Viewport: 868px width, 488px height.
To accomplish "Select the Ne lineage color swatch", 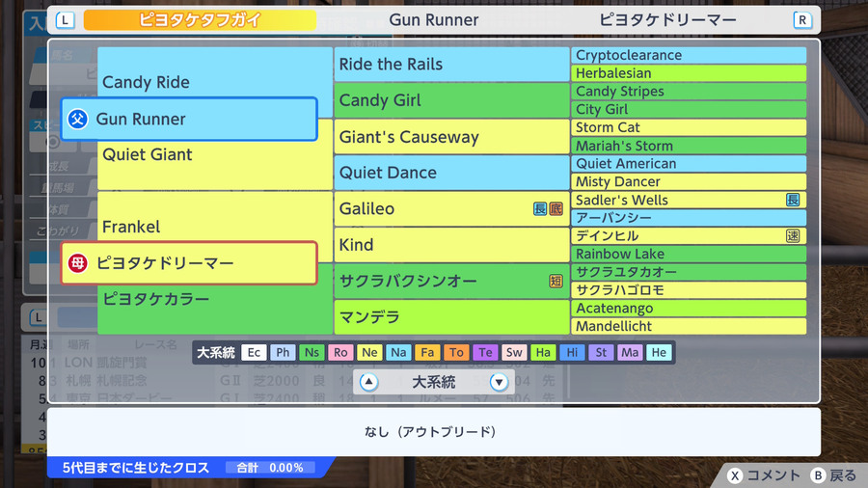I will click(369, 352).
